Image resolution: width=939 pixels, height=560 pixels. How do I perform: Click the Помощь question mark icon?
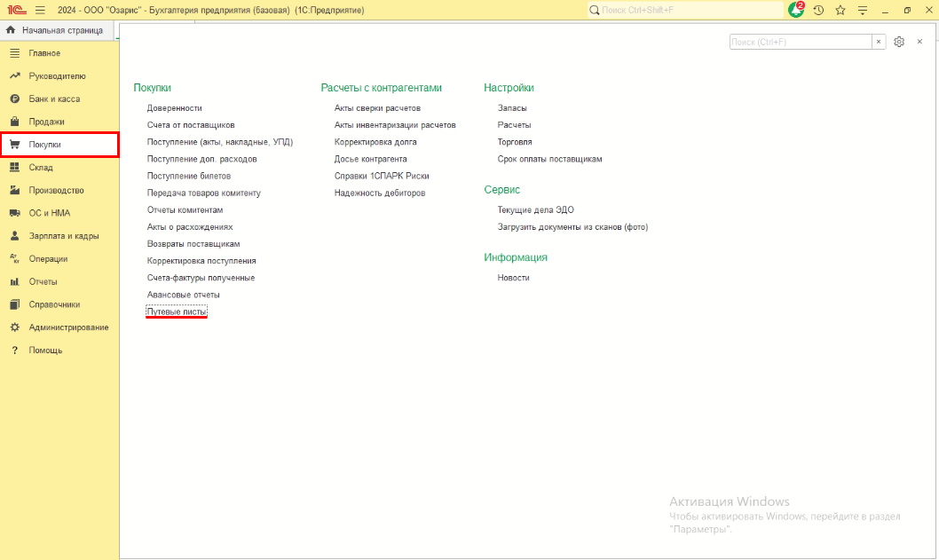tap(14, 351)
